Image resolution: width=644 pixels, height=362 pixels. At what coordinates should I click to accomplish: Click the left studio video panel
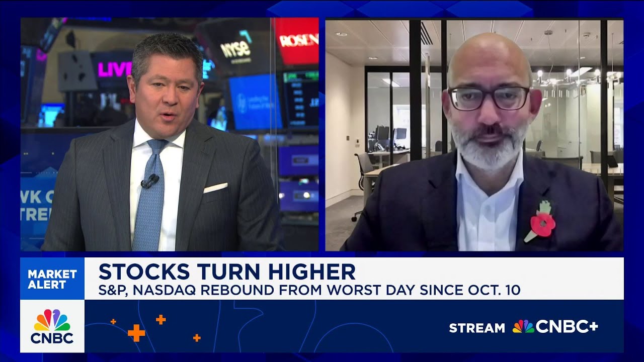pos(170,134)
